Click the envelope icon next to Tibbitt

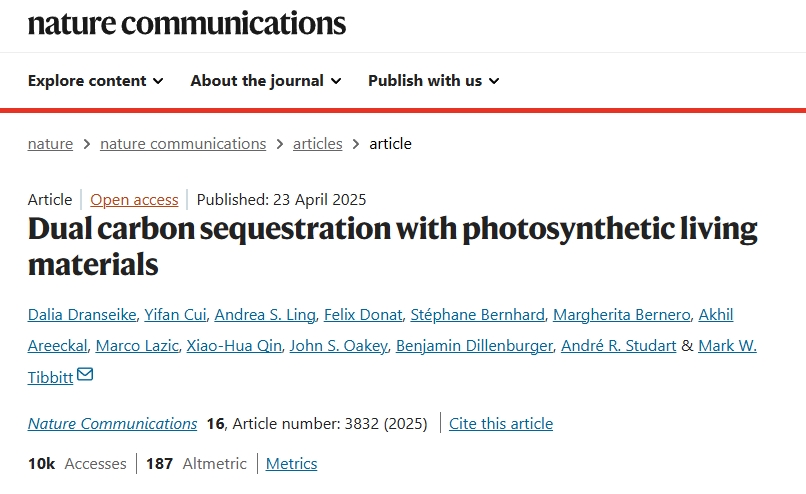85,375
